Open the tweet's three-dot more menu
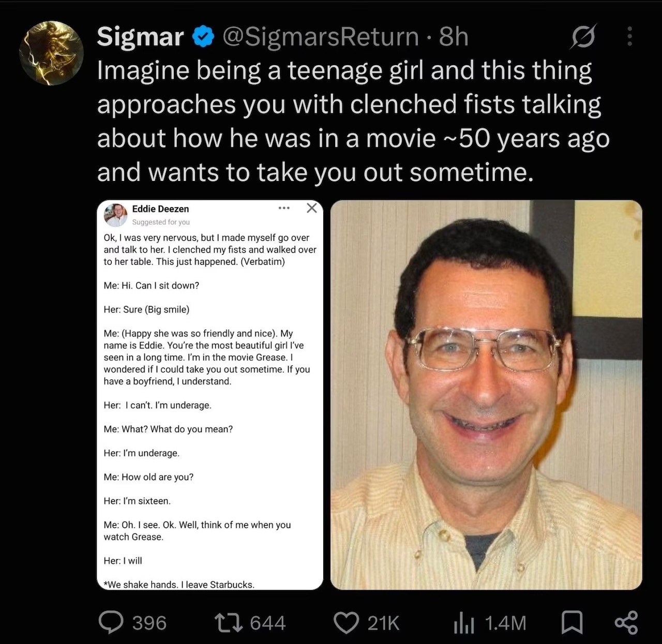The width and height of the screenshot is (662, 644). [x=629, y=37]
